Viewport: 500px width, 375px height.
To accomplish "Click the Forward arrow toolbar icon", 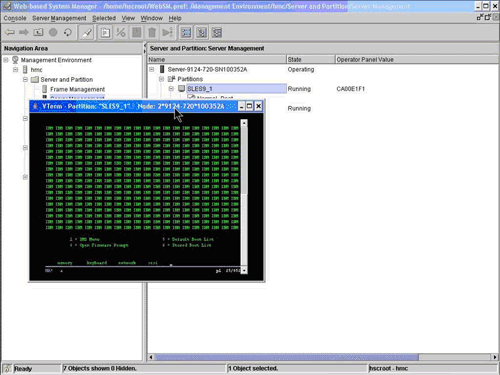I will tap(24, 32).
